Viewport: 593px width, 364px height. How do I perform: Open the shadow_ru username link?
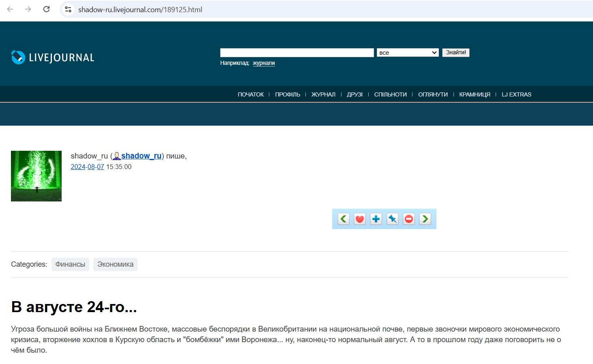click(x=141, y=156)
